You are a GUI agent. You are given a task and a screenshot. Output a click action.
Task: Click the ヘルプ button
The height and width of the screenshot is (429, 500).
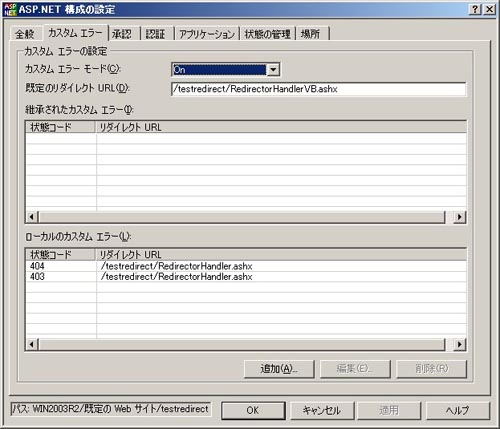coord(458,410)
